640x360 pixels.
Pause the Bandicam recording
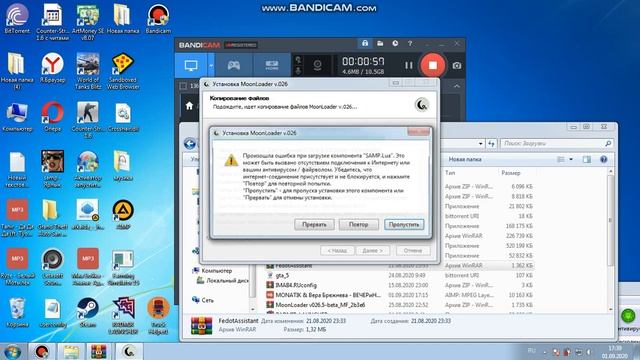coord(409,65)
